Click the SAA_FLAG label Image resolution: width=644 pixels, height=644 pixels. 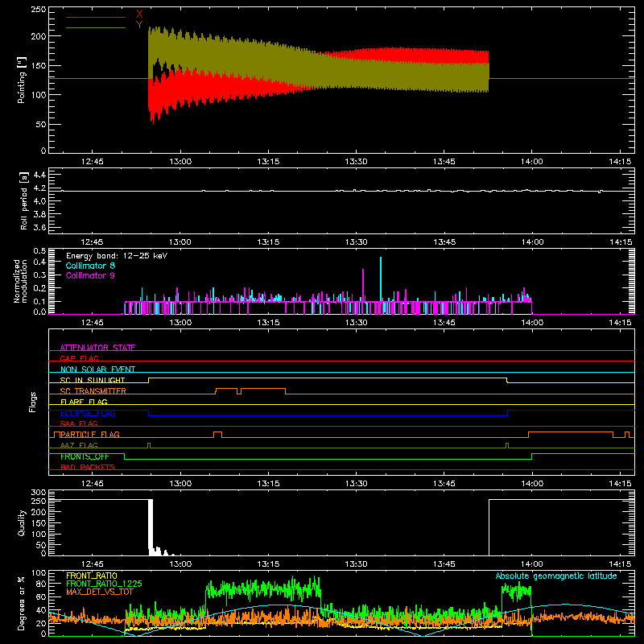coord(79,423)
